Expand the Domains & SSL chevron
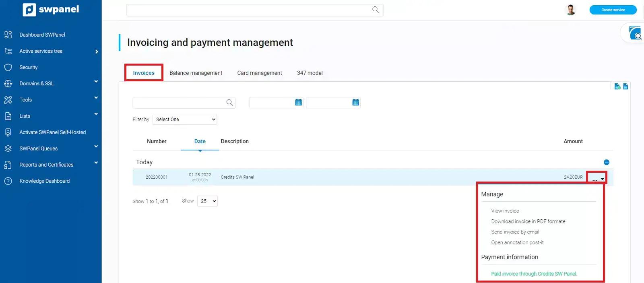This screenshot has height=283, width=644. (96, 81)
